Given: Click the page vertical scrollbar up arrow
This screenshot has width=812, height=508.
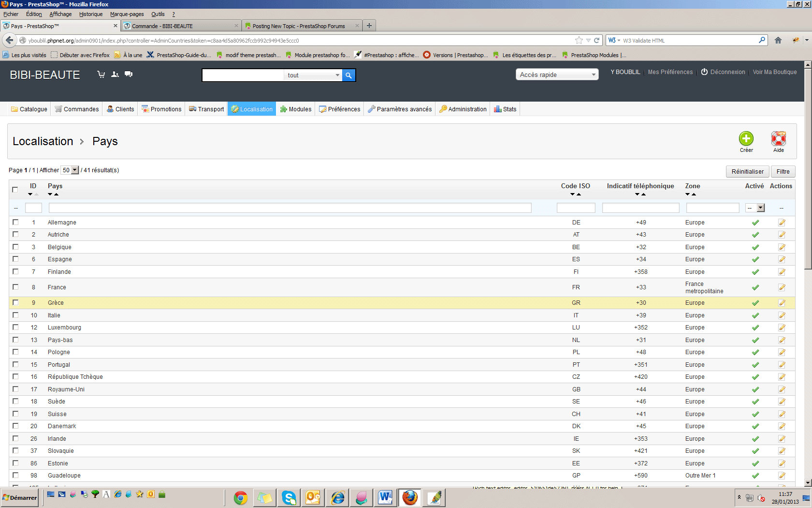Looking at the screenshot, I should click(808, 64).
